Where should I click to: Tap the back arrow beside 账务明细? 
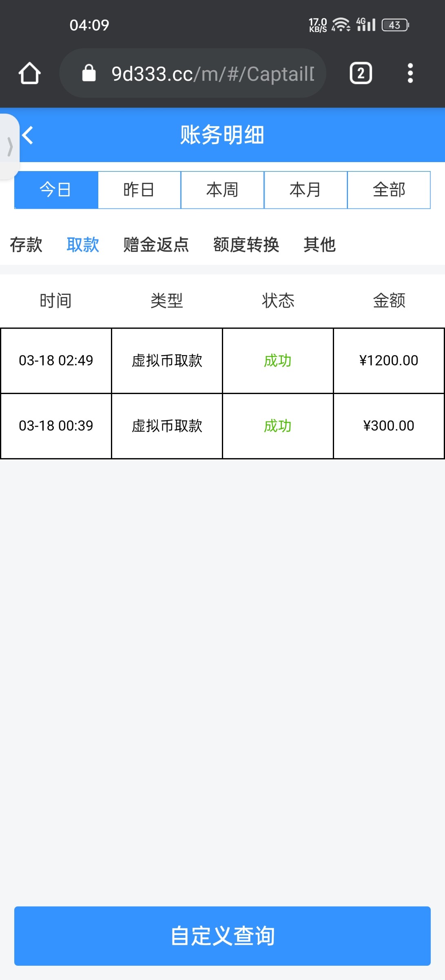tap(28, 135)
